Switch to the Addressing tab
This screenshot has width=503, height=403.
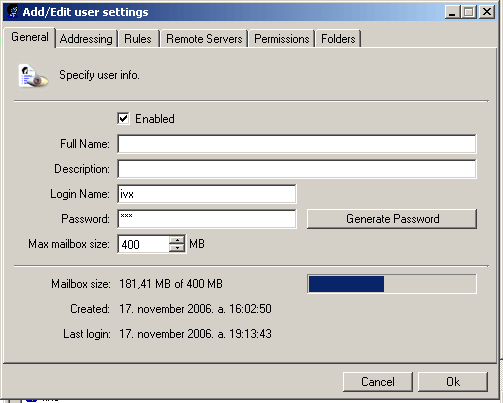coord(86,39)
